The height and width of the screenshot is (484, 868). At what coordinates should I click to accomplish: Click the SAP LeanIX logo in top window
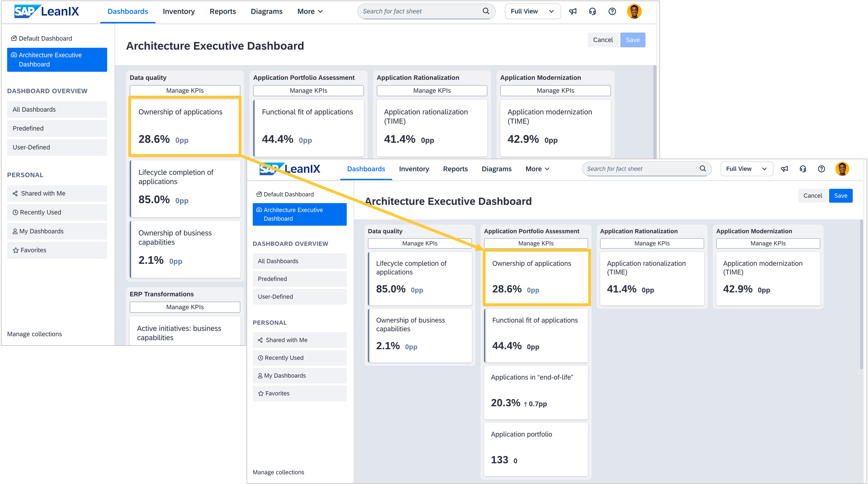(47, 11)
